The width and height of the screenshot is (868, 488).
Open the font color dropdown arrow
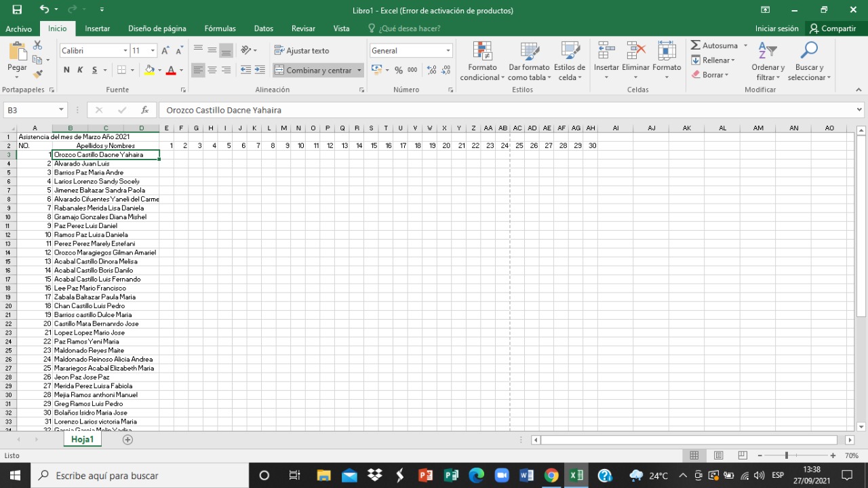[181, 70]
